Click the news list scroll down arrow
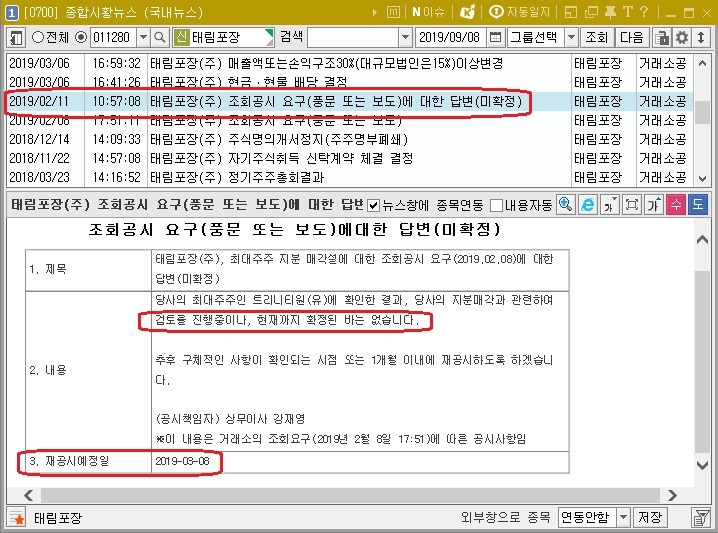This screenshot has width=718, height=533. point(702,179)
